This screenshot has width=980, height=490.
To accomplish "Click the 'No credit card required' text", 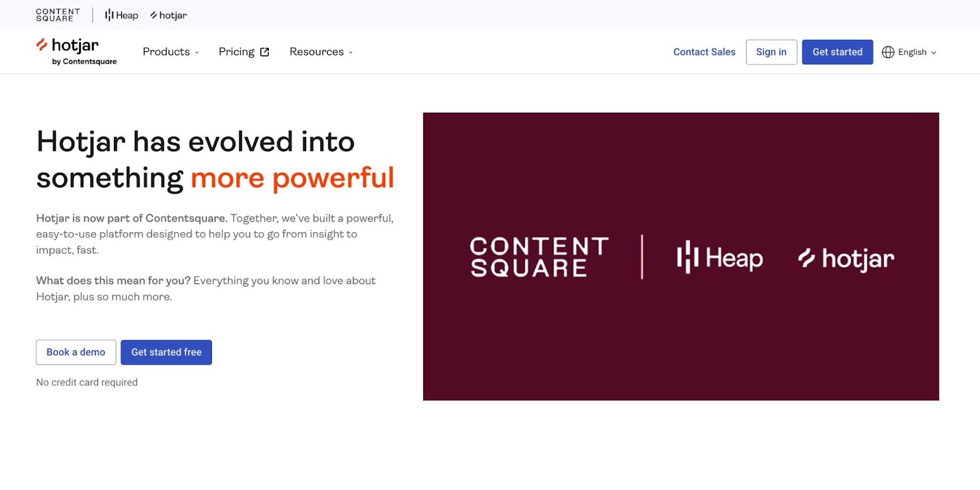I will (x=87, y=382).
